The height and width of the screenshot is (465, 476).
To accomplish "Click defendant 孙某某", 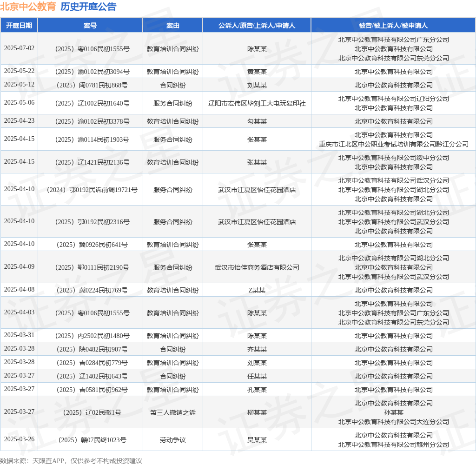I will [x=393, y=412].
